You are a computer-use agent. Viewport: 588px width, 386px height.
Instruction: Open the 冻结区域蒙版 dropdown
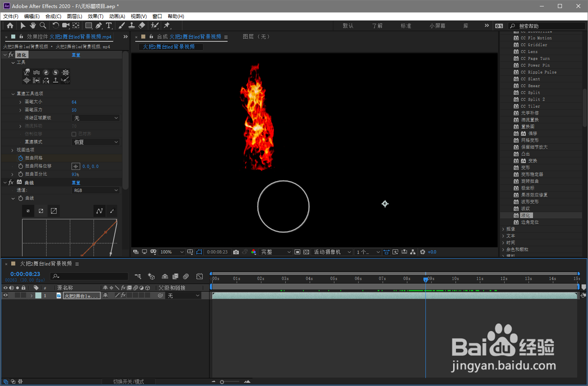[x=96, y=118]
